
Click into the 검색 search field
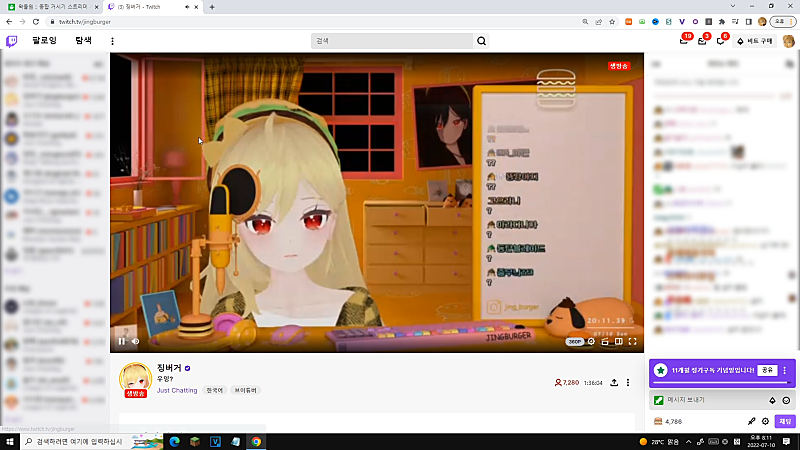pyautogui.click(x=390, y=41)
